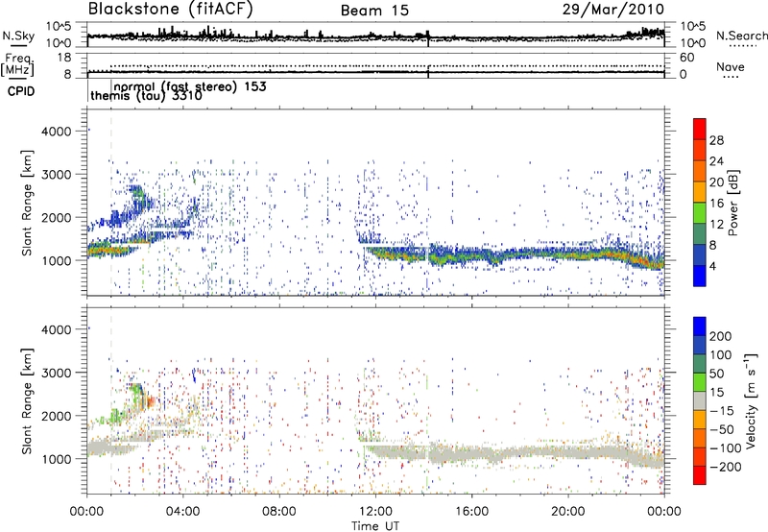Pick the 15–50 m/s green velocity segment

[700, 382]
